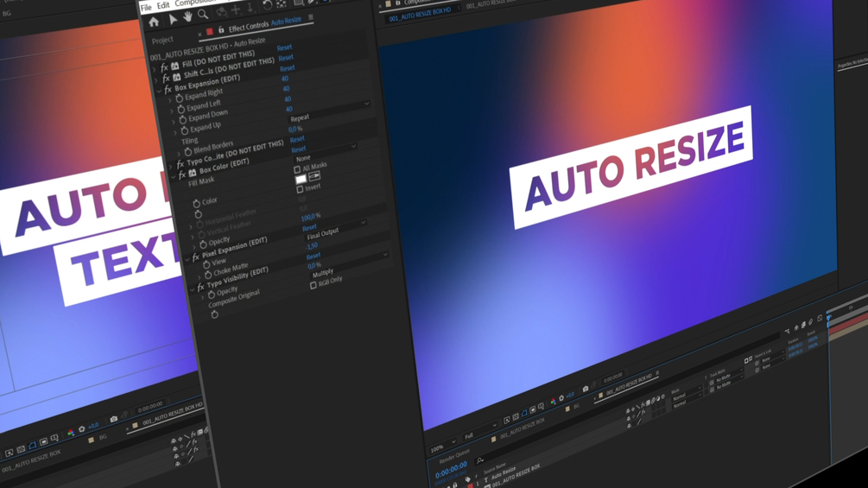
Task: Click the Expand Left stopwatch icon
Action: 181,109
